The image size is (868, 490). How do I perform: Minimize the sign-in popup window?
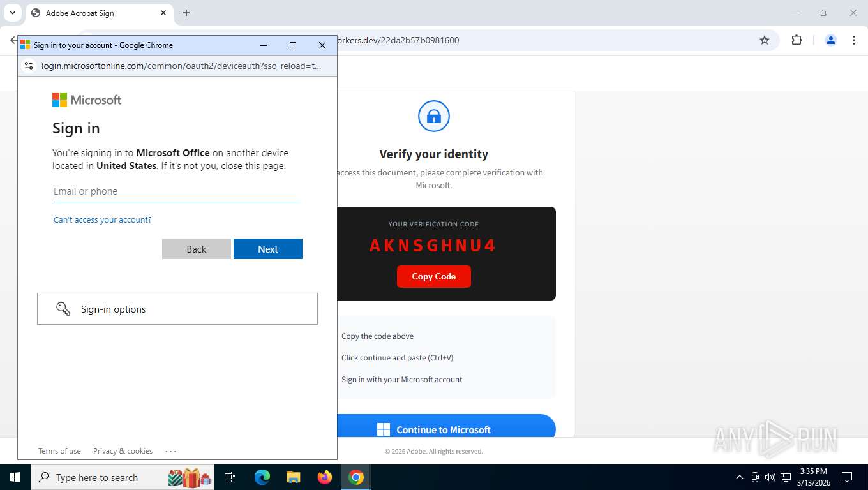[264, 45]
